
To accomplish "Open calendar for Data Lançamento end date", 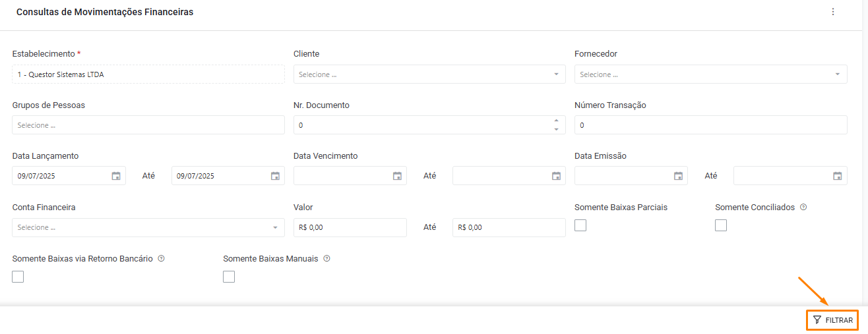I will (275, 176).
